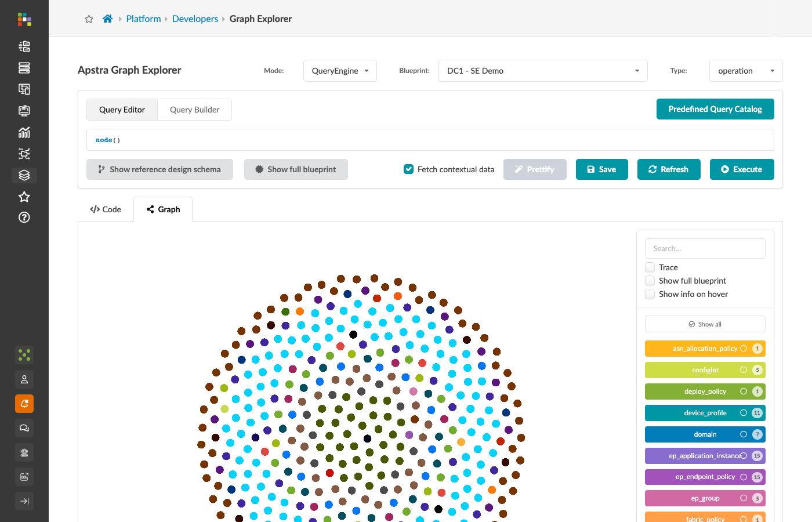Open the Type operation dropdown
The height and width of the screenshot is (522, 812).
pyautogui.click(x=746, y=71)
